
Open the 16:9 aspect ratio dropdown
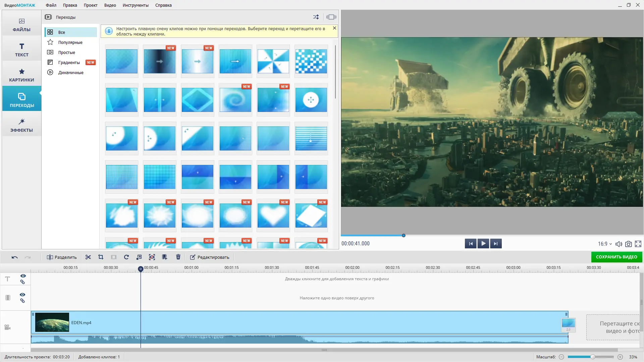[605, 244]
